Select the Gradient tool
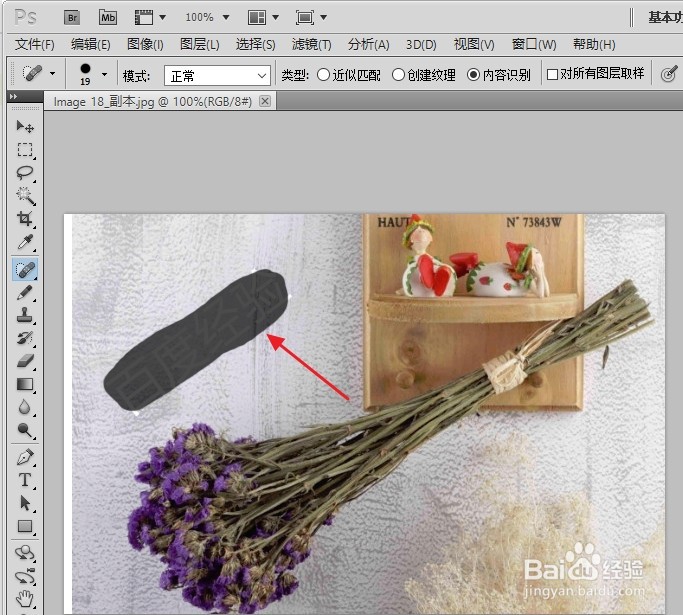This screenshot has width=683, height=615. [x=25, y=384]
